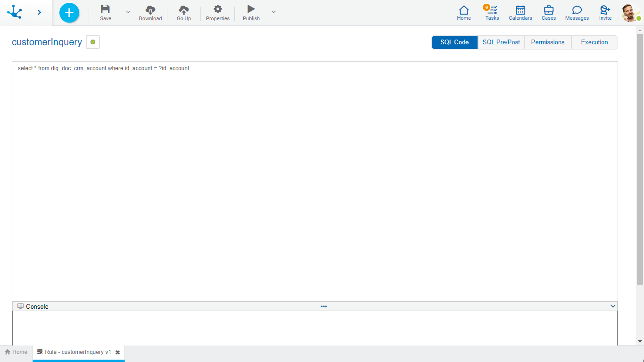The height and width of the screenshot is (362, 644).
Task: Click the blue plus create button
Action: 69,13
